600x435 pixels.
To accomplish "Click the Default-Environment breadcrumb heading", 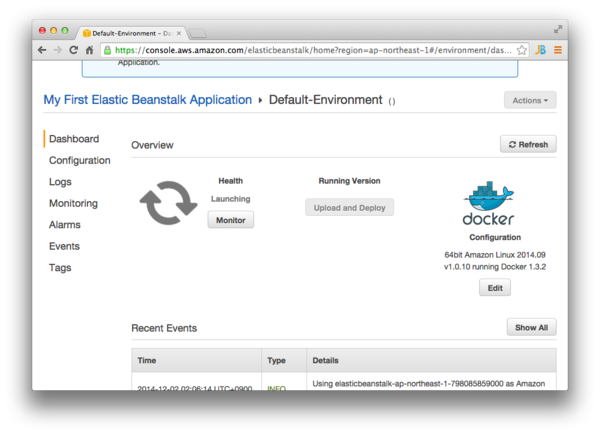I will click(x=326, y=100).
